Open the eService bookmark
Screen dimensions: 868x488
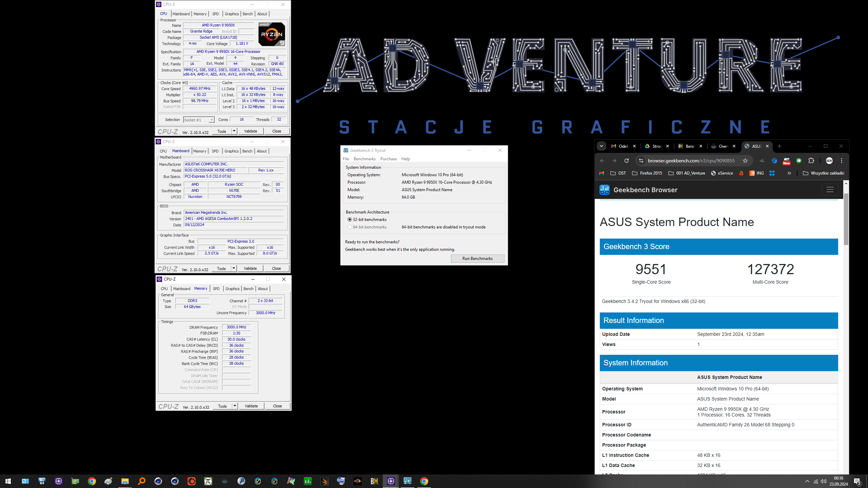[722, 173]
